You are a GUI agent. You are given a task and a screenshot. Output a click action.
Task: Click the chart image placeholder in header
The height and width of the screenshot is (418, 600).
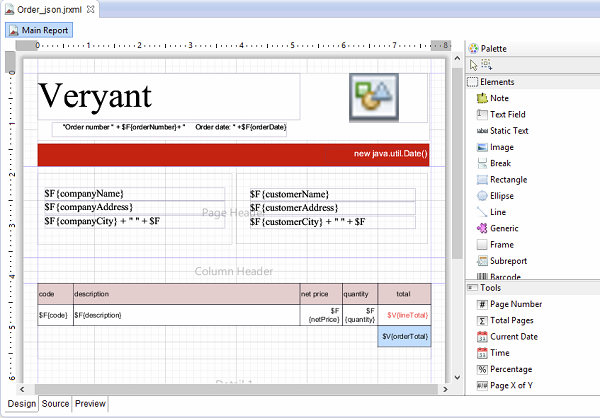pos(374,97)
